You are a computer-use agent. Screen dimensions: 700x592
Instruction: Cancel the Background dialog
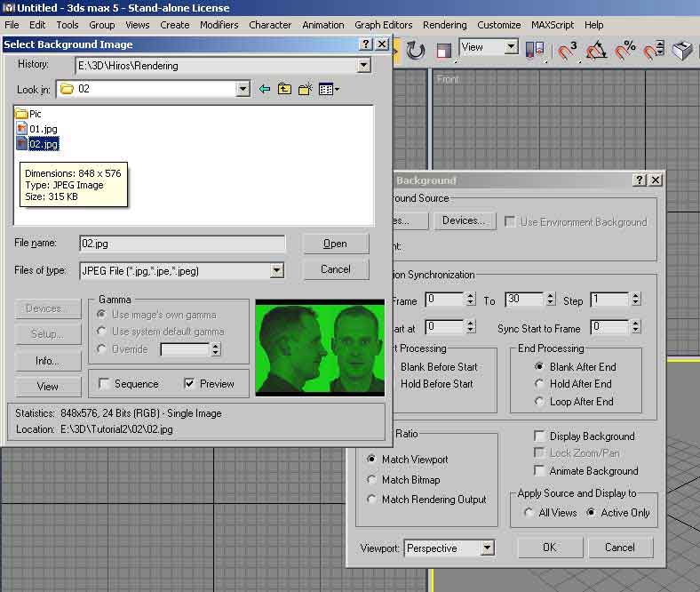point(620,548)
